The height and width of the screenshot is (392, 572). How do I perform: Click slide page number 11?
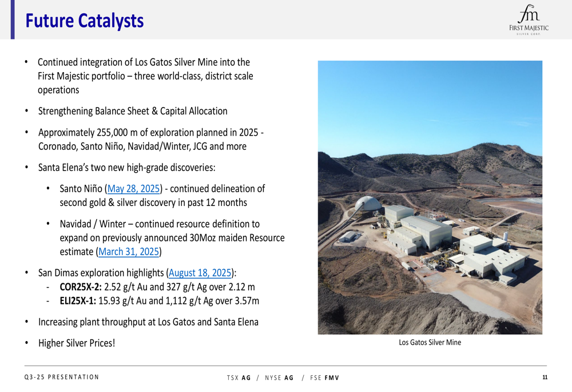tap(545, 377)
